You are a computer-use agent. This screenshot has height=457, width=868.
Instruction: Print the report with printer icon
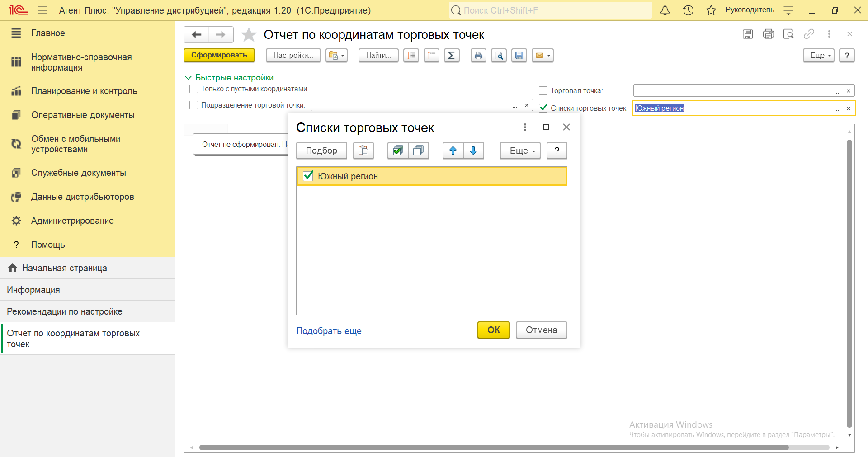tap(478, 55)
